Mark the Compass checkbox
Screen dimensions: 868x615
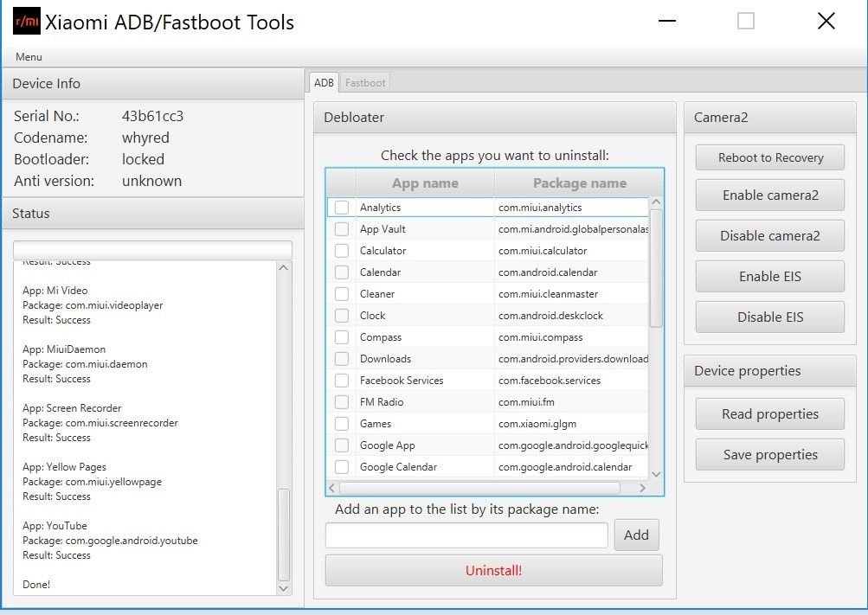(x=342, y=336)
